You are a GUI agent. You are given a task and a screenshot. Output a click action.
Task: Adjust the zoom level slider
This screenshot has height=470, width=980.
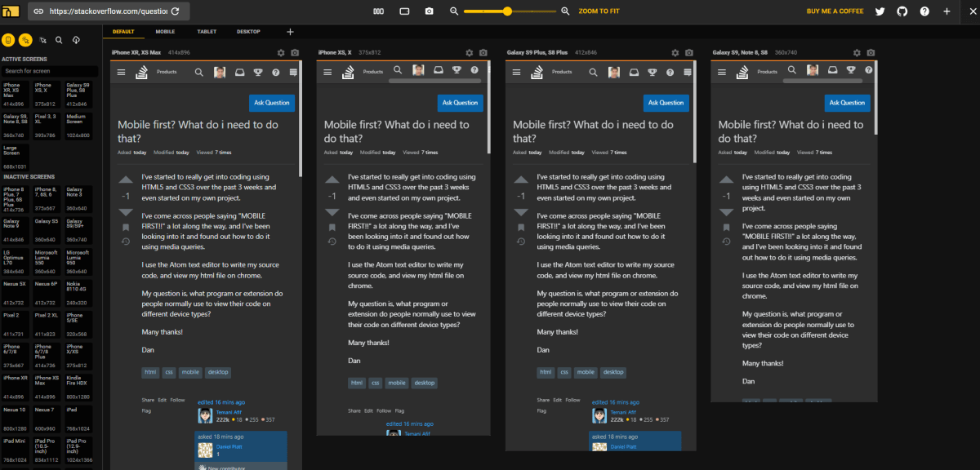click(x=508, y=11)
